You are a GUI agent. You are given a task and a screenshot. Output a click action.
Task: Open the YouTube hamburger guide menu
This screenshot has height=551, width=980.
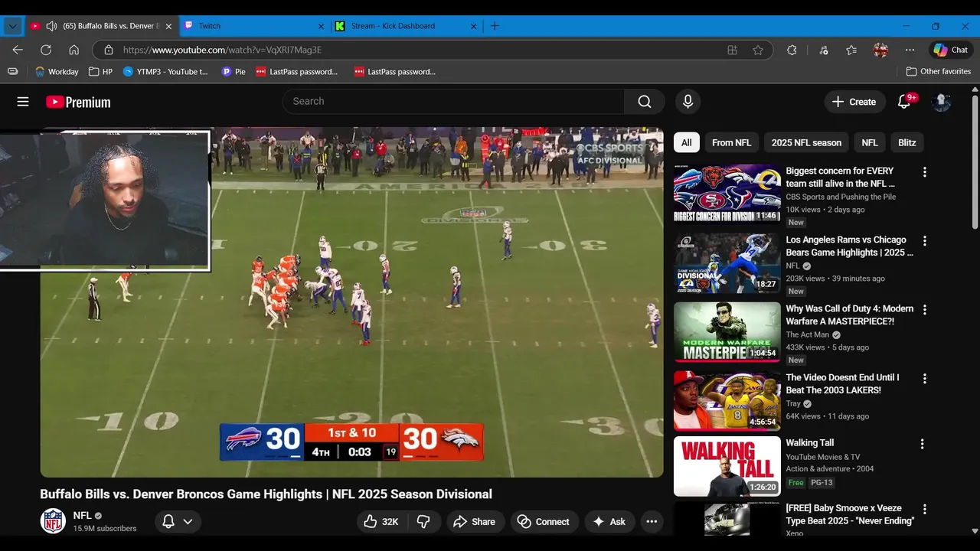point(23,102)
